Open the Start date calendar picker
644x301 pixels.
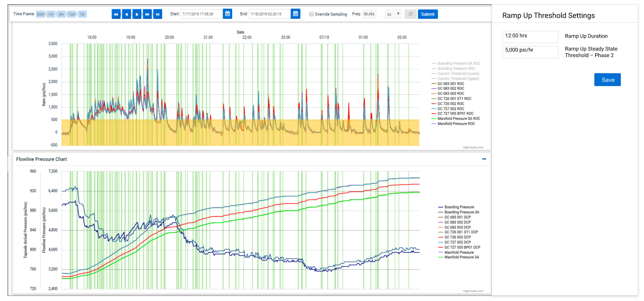pyautogui.click(x=228, y=14)
